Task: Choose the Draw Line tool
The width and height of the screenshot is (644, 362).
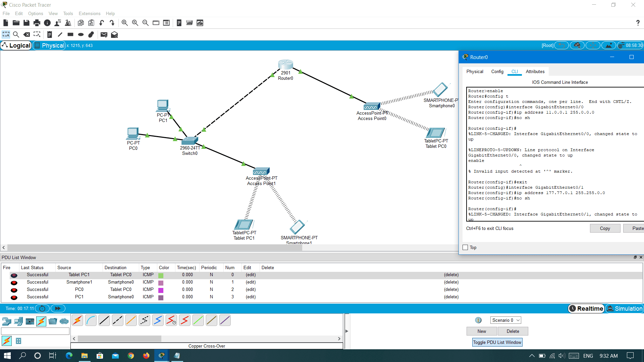Action: click(60, 35)
